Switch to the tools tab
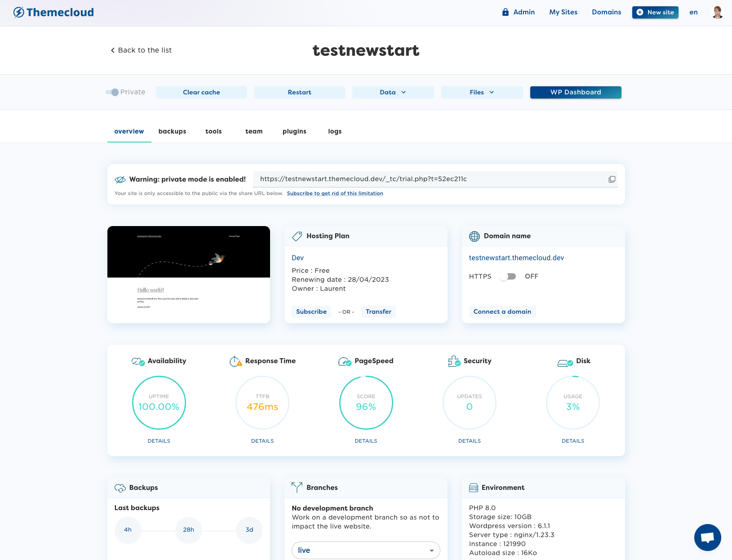Screen dimensions: 732x560 (213, 131)
